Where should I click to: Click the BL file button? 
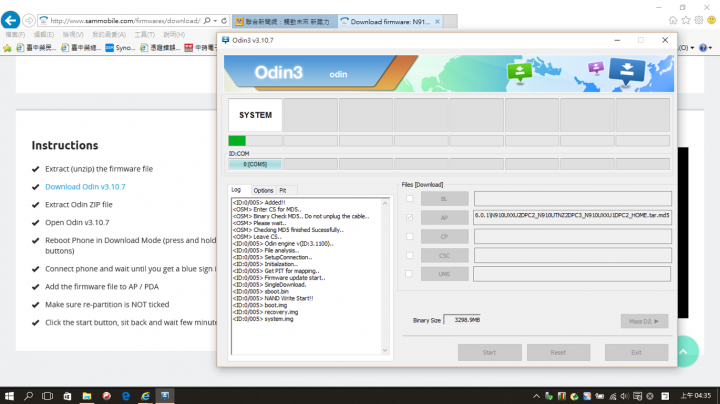click(444, 199)
